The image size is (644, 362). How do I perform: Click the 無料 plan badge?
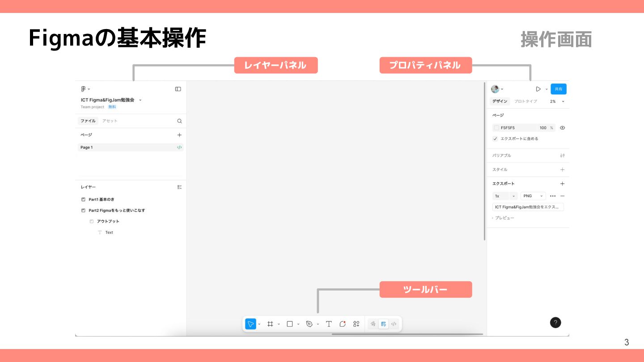pos(112,107)
